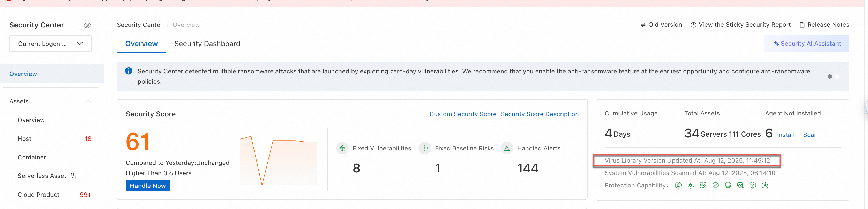Click the Security Score trend chart
The image size is (868, 209).
(x=278, y=160)
